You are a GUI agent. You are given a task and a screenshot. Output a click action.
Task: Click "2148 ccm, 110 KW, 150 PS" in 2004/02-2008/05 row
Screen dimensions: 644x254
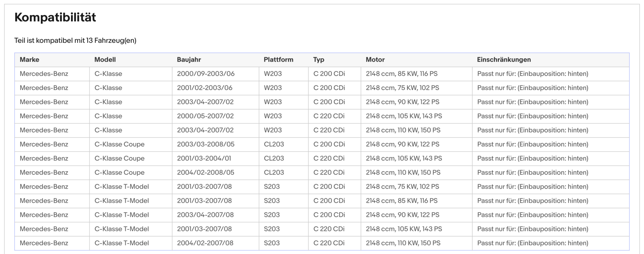[x=403, y=172]
